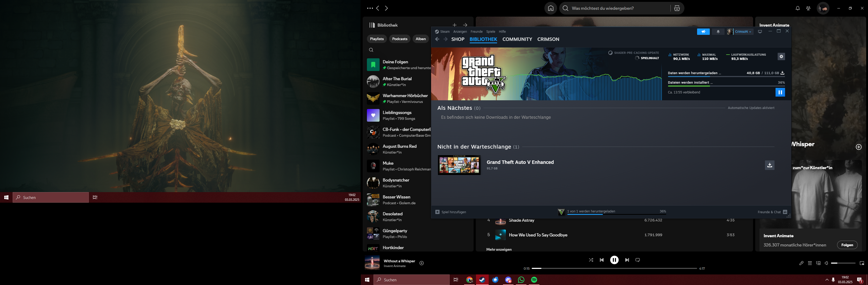Image resolution: width=868 pixels, height=285 pixels.
Task: Open Steam announcements megaphone button
Action: (x=703, y=32)
